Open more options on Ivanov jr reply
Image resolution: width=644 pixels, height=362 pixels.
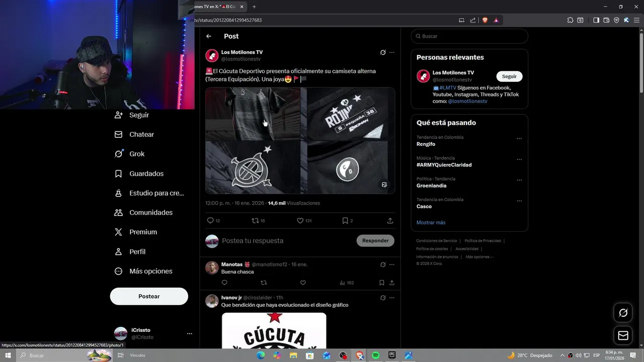[x=392, y=298]
